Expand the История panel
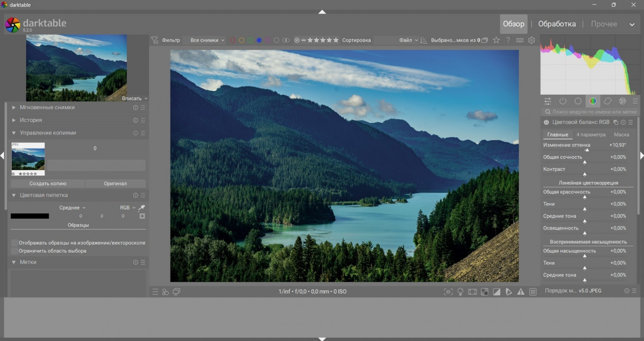This screenshot has width=644, height=341. click(x=31, y=120)
